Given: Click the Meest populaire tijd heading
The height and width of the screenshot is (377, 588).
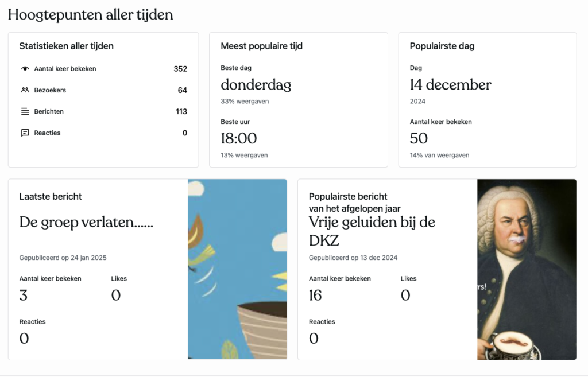Looking at the screenshot, I should [x=261, y=46].
